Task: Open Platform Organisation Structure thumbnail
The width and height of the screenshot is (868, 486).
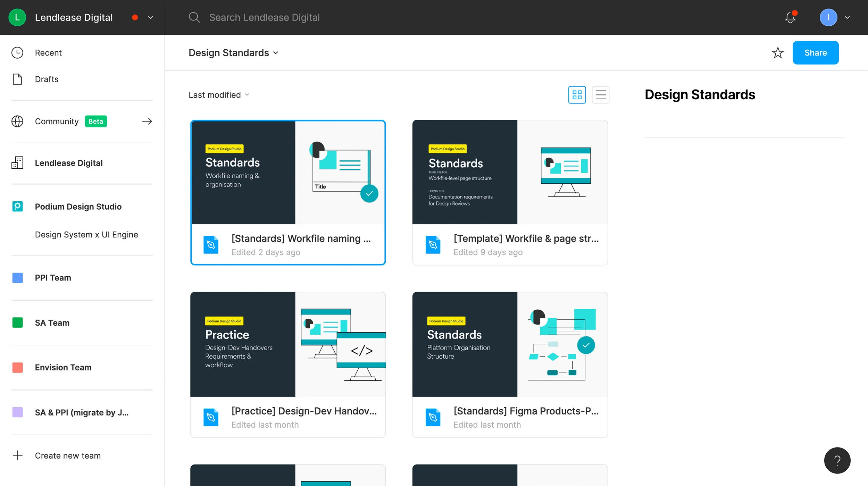Action: coord(510,344)
